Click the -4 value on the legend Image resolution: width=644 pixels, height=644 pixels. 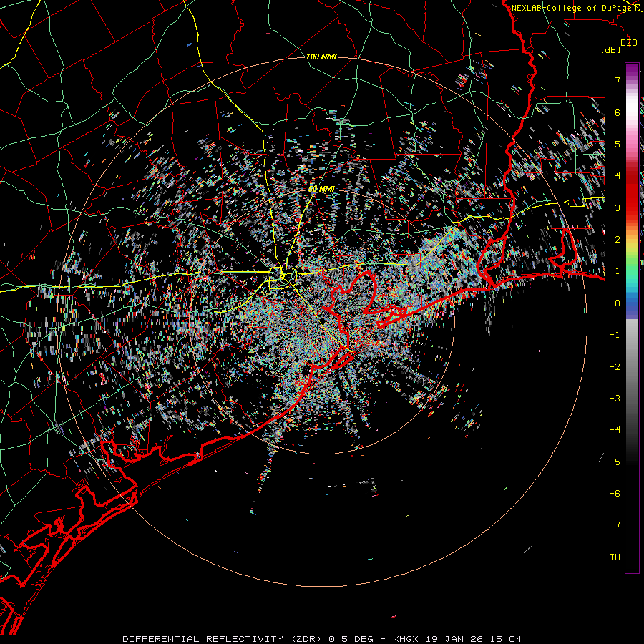click(x=615, y=430)
